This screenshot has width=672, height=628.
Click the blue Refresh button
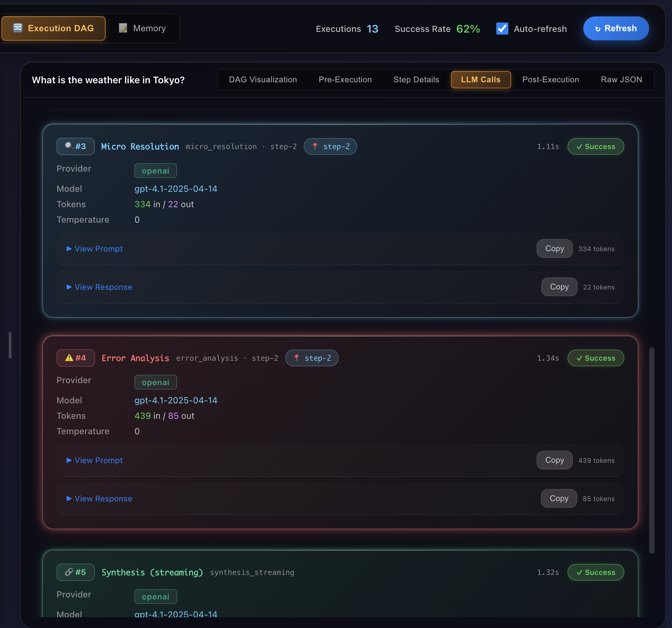point(616,28)
